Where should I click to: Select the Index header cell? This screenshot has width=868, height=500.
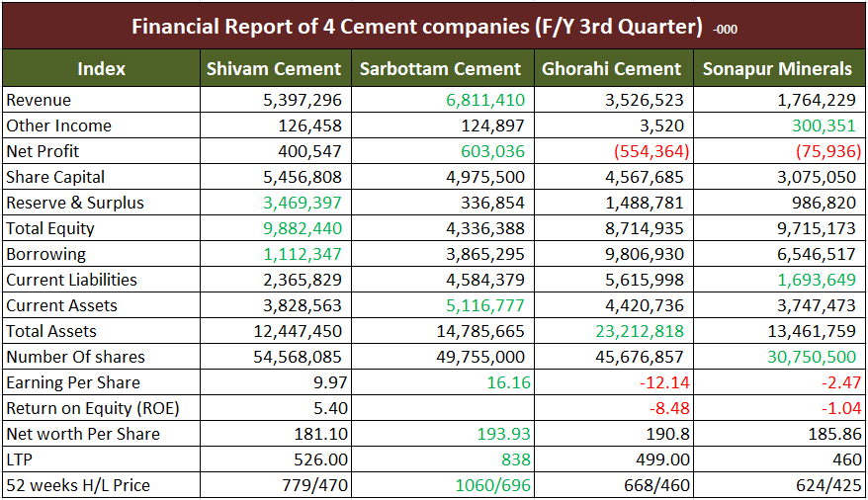pos(101,68)
